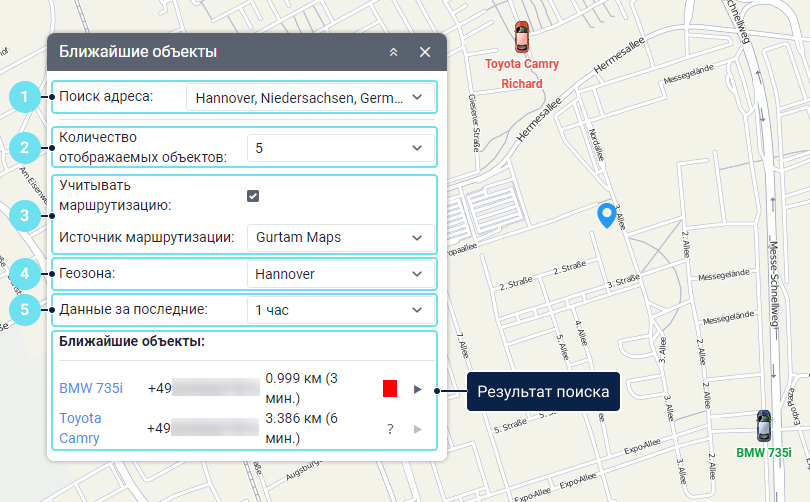
Task: Expand the Данные за последние 1 час dropdown
Action: point(340,310)
